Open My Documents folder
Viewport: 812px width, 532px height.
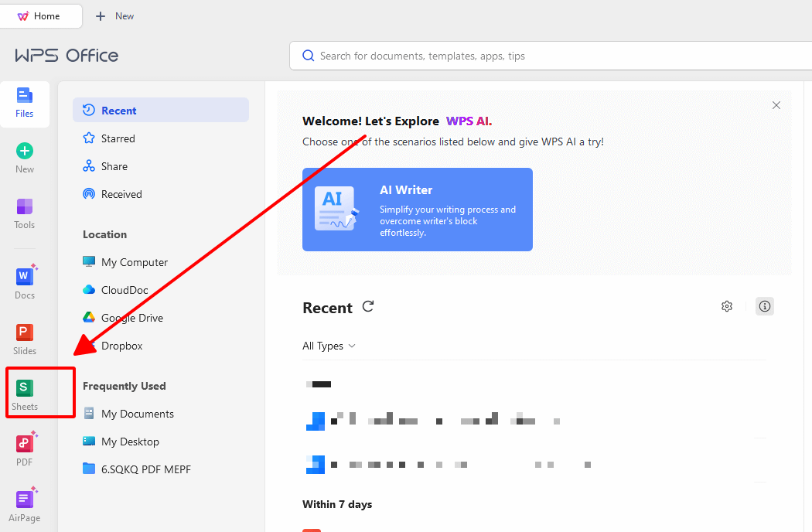161,414
